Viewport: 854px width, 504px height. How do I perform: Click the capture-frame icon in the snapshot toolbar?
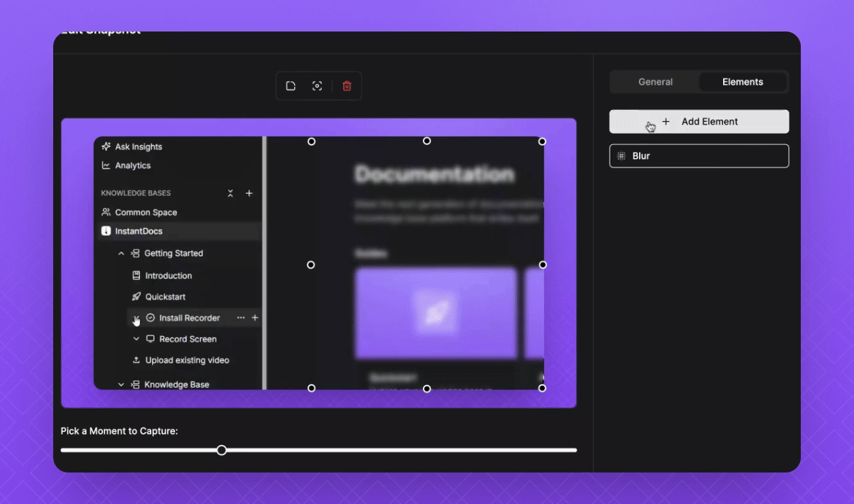pyautogui.click(x=317, y=86)
